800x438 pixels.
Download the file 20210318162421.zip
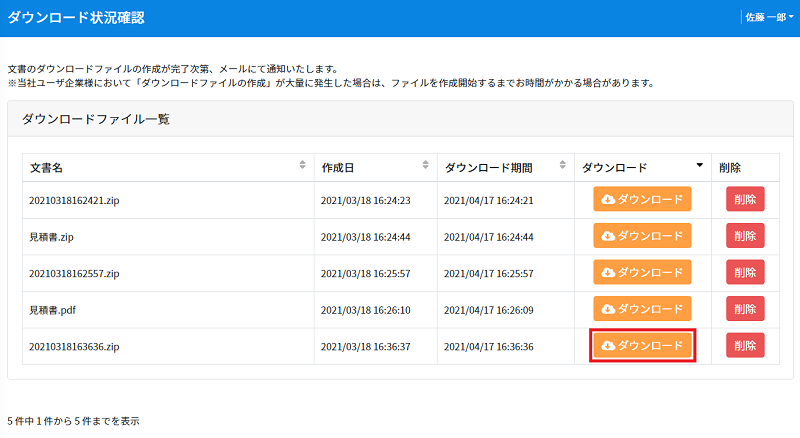[x=642, y=199]
